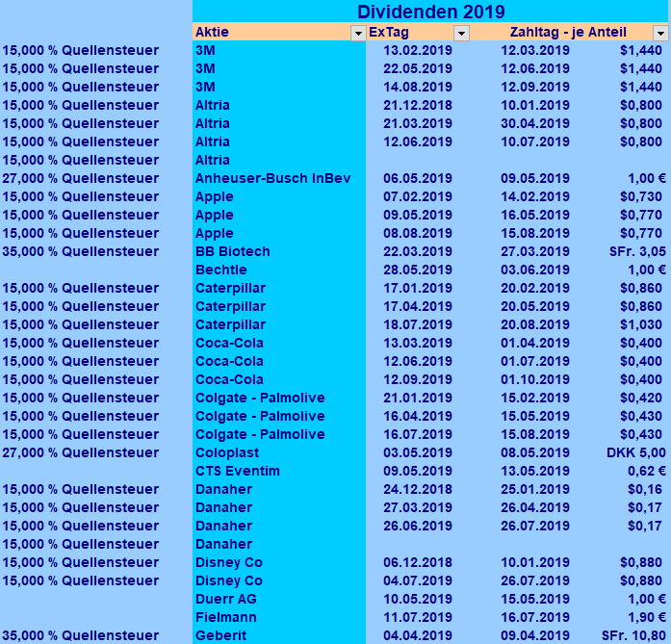Click ExTag date 13.02.2019 for 3M
This screenshot has height=644, width=671.
(417, 50)
